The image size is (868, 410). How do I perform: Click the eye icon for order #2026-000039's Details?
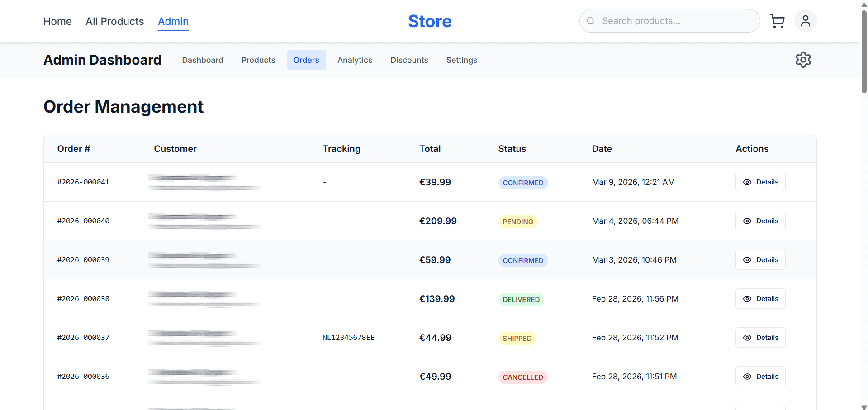(747, 259)
